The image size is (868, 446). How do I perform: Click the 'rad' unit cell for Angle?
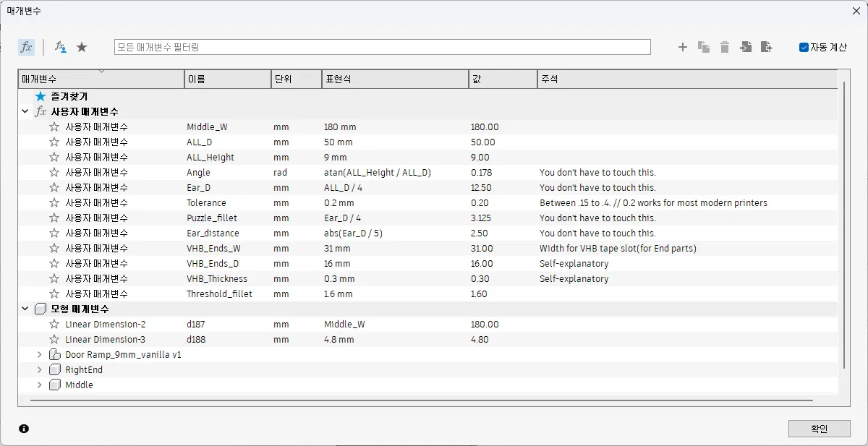tap(280, 173)
